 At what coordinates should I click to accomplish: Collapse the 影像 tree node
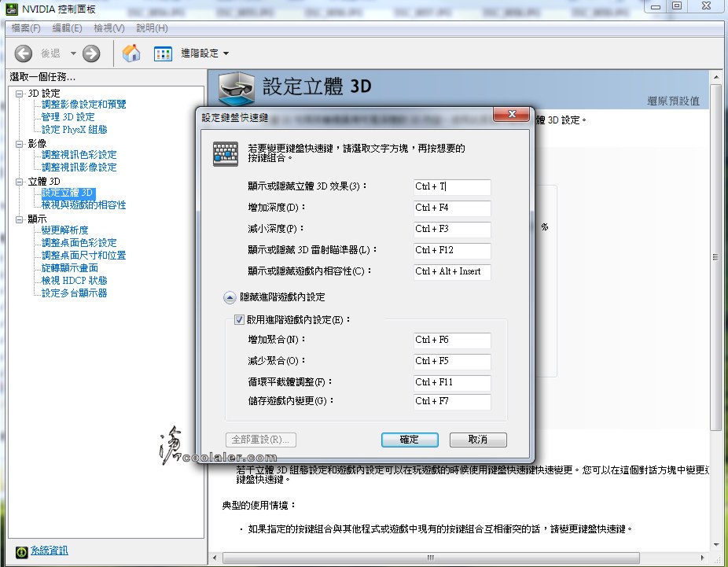tap(20, 144)
